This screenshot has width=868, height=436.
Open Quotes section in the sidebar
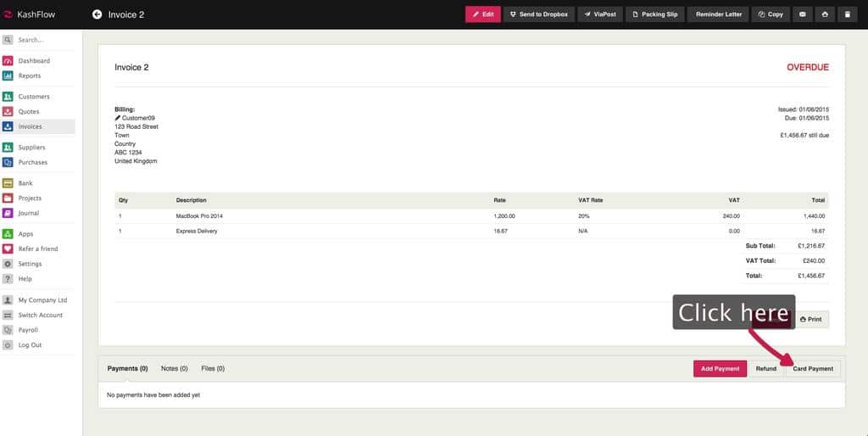[29, 112]
